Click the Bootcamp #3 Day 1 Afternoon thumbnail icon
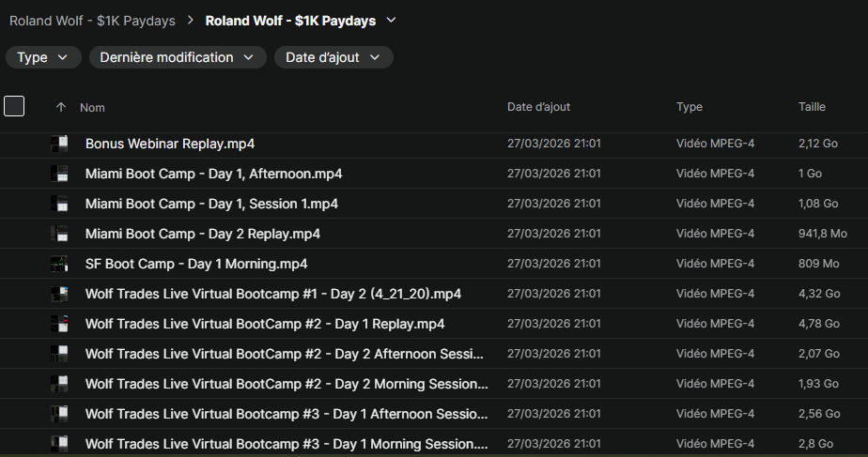The width and height of the screenshot is (868, 457). pyautogui.click(x=59, y=413)
